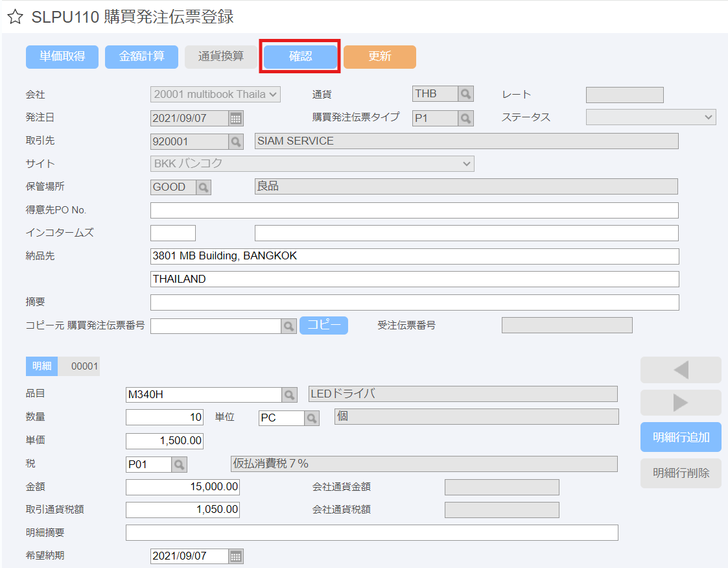
Task: Expand the サイト BKK バンコク dropdown
Action: click(312, 163)
